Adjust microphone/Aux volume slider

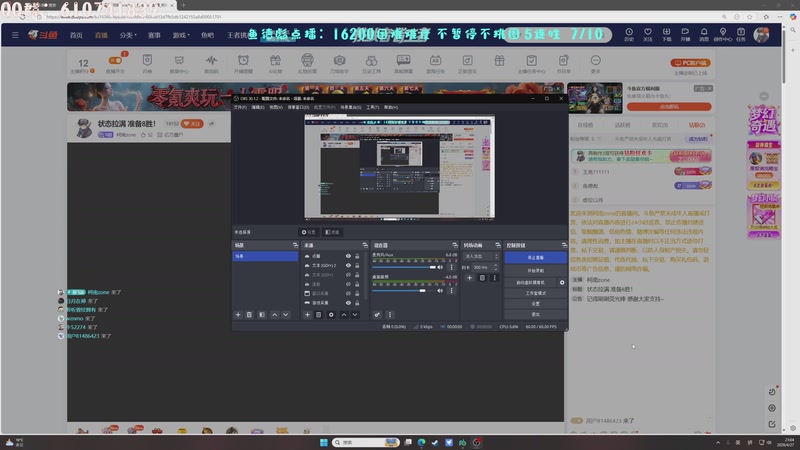(405, 267)
